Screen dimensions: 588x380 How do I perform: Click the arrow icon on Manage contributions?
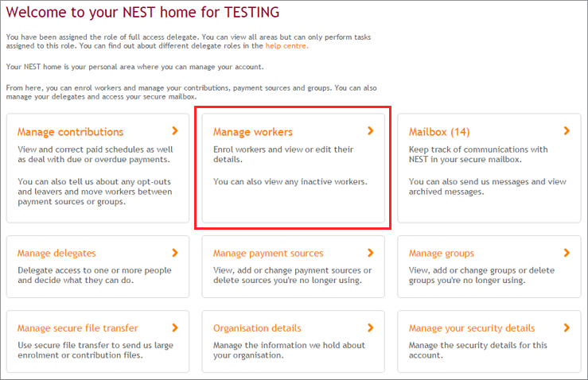click(x=175, y=131)
